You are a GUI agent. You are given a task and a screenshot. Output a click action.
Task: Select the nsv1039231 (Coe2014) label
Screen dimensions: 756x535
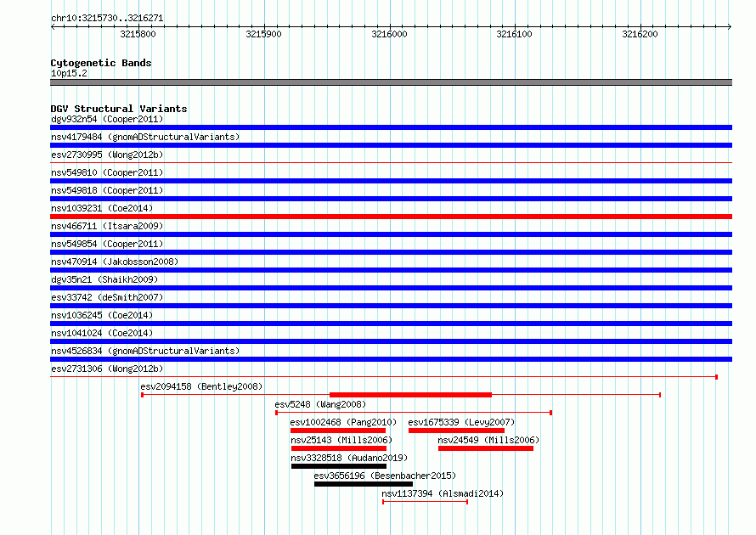[x=102, y=208]
